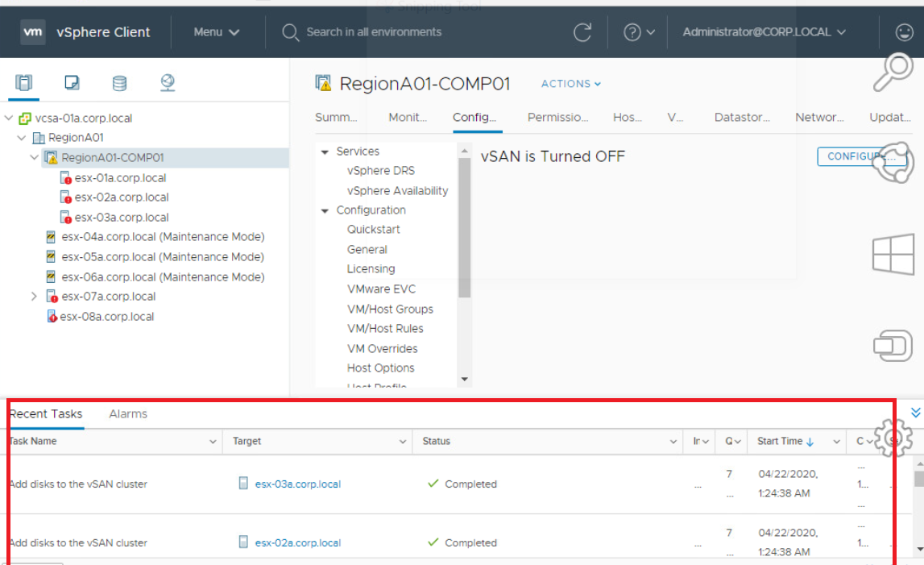This screenshot has width=924, height=565.
Task: Open Status column filter dropdown
Action: pos(673,442)
